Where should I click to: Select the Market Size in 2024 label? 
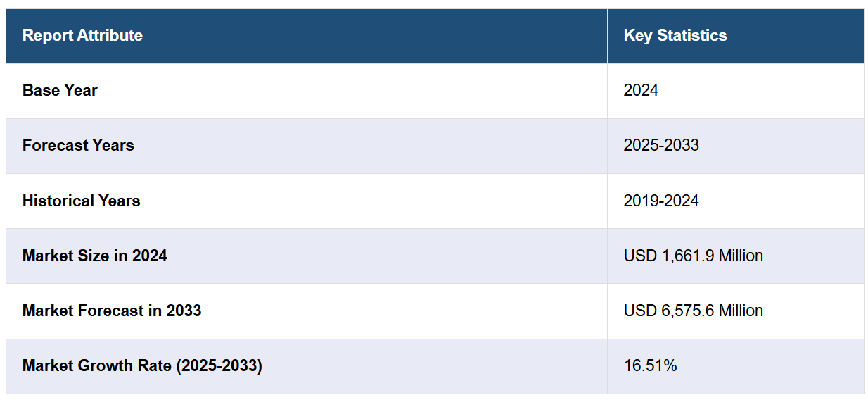click(x=95, y=256)
